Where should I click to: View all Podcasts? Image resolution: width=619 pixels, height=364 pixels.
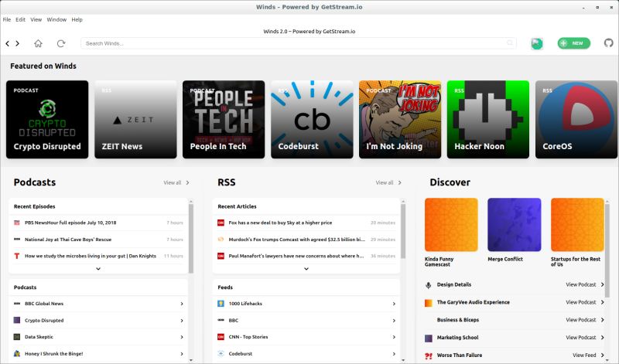point(176,182)
